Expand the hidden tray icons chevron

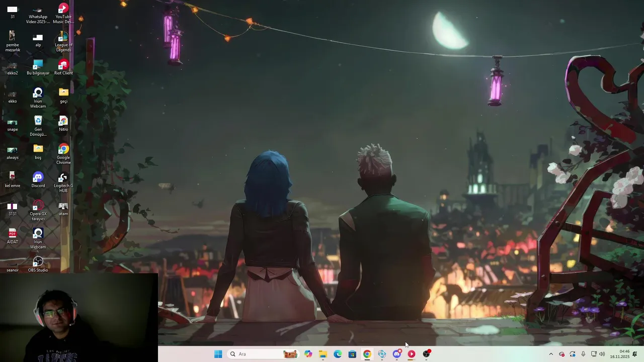point(551,354)
